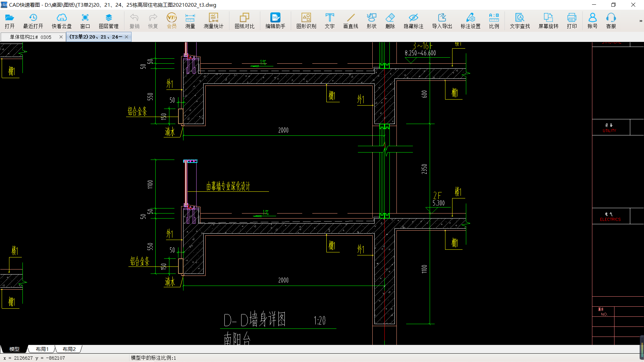Open the 账号 account icon
The height and width of the screenshot is (362, 644).
pyautogui.click(x=593, y=21)
